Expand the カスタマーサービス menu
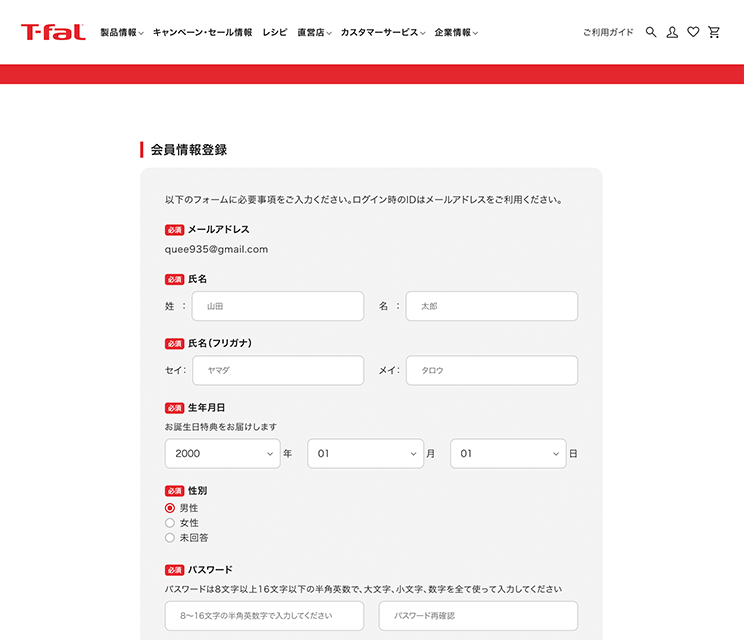Image resolution: width=744 pixels, height=640 pixels. coord(383,33)
